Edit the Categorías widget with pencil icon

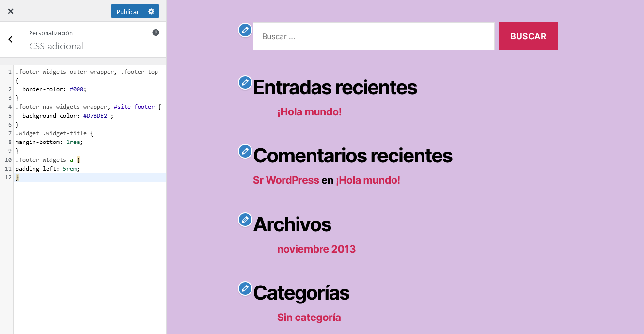[245, 288]
